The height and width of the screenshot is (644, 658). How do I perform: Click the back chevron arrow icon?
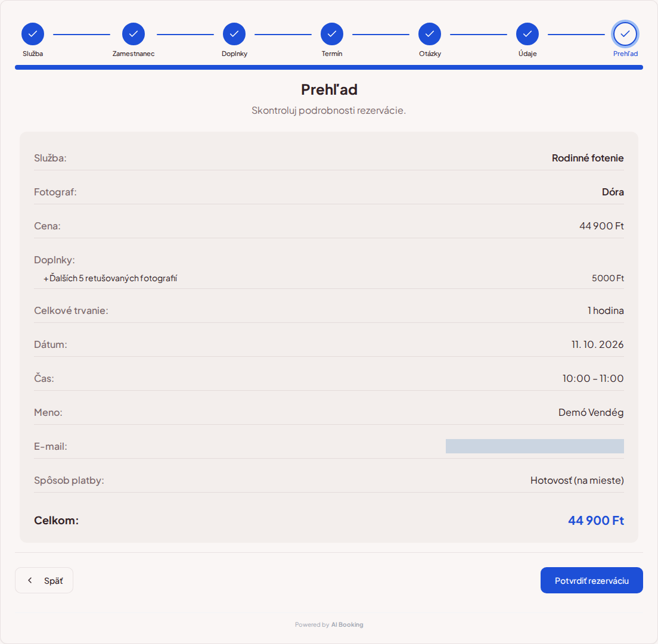tap(30, 580)
